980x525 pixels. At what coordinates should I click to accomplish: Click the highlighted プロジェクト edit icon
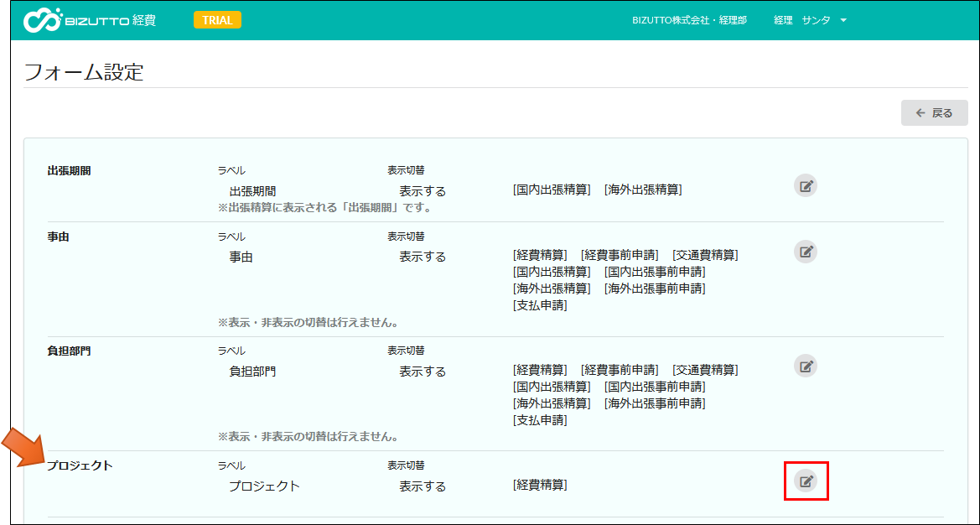806,481
